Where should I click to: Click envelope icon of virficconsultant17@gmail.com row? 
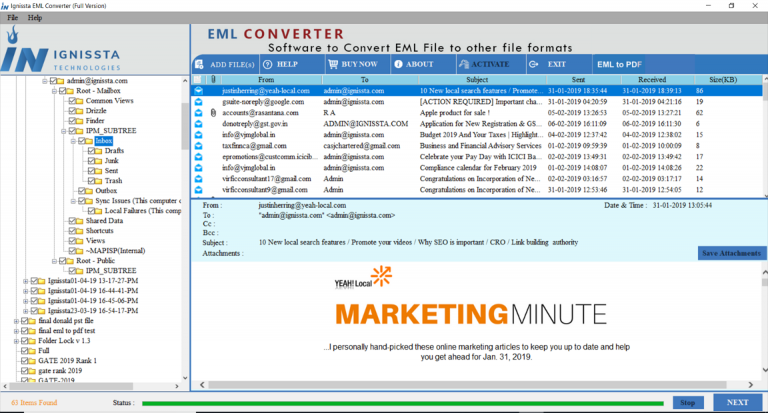(x=198, y=179)
